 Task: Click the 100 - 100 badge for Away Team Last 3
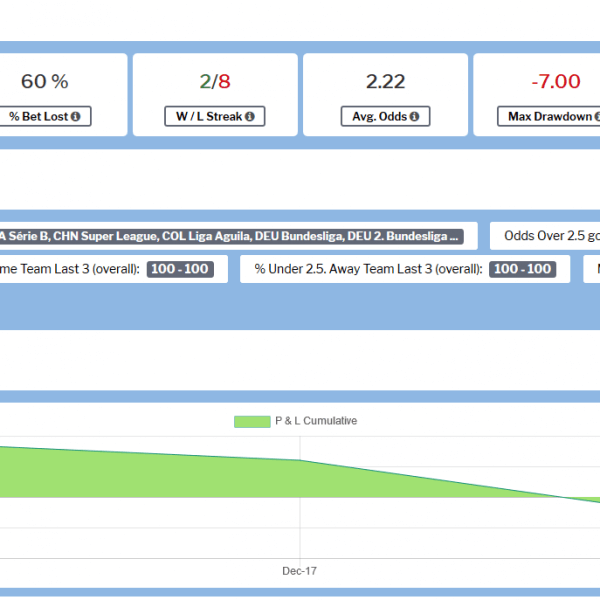click(x=522, y=269)
